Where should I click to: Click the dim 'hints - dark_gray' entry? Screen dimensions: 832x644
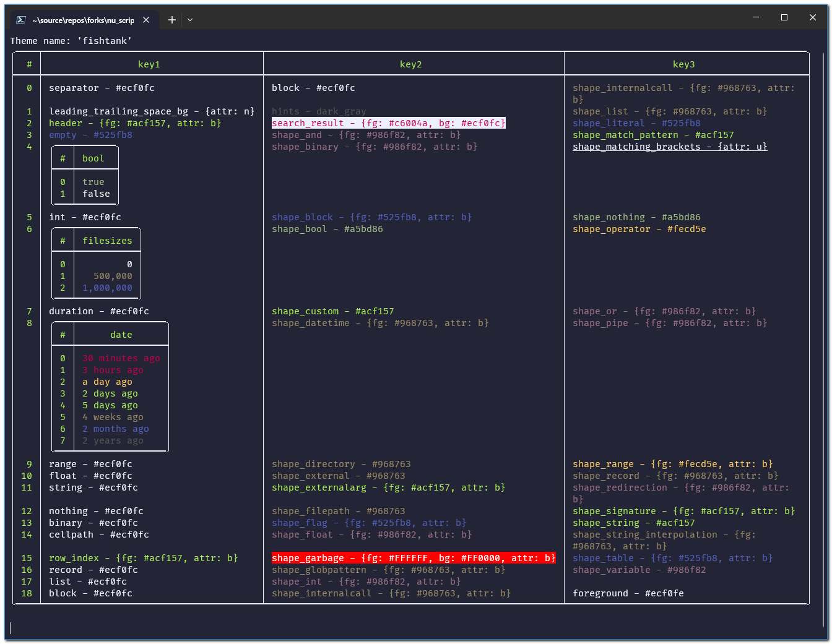click(x=319, y=111)
